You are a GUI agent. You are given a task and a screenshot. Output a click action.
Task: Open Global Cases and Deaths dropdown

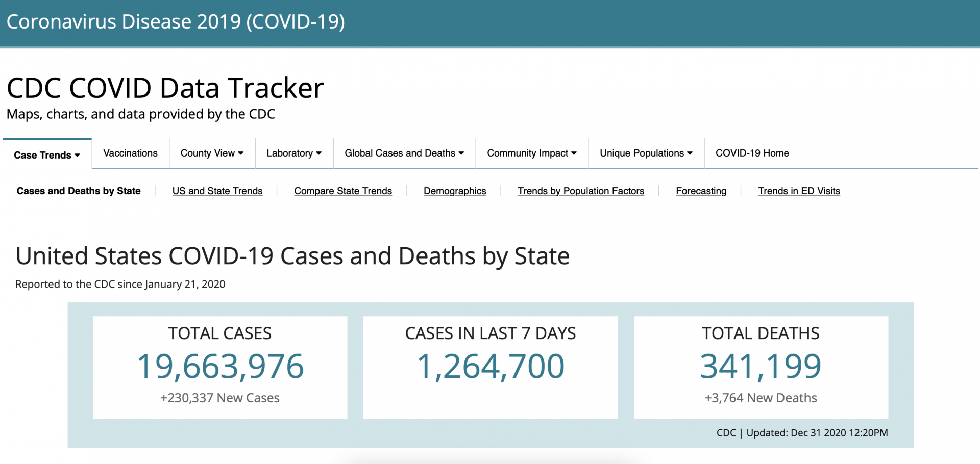tap(404, 153)
